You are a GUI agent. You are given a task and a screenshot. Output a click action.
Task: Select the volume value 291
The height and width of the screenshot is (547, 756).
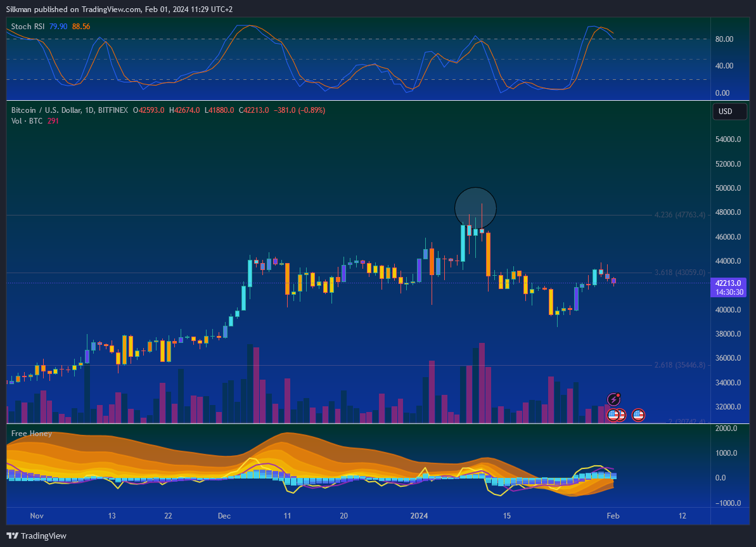click(53, 121)
